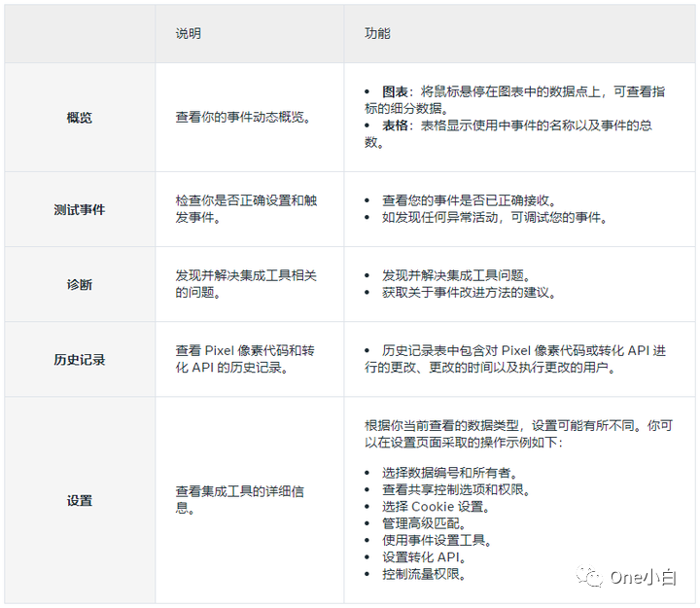700x608 pixels.
Task: Click description 发现并解决集成工具相关的问题。
Action: (x=246, y=284)
